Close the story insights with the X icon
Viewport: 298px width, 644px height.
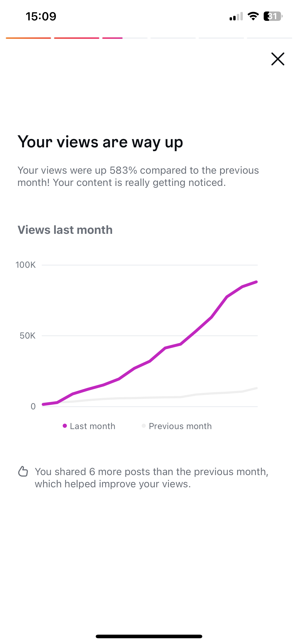pos(278,59)
